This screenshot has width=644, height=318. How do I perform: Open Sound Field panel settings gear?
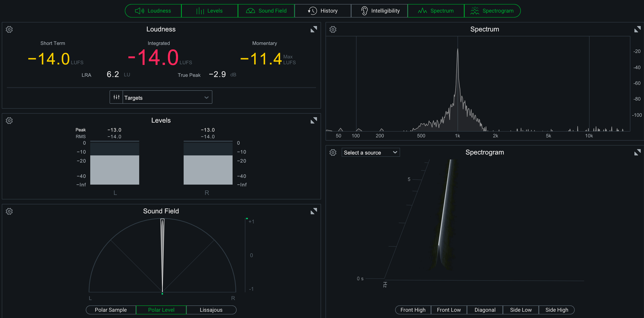click(9, 211)
